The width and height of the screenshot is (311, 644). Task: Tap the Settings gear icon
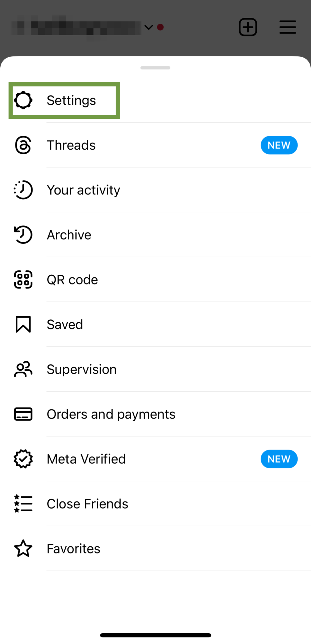(x=23, y=100)
